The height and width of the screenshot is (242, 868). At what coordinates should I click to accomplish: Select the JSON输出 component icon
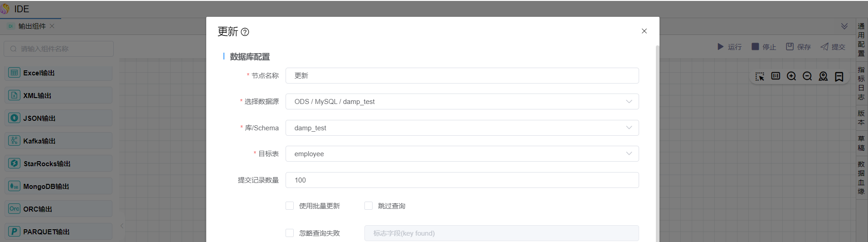14,118
